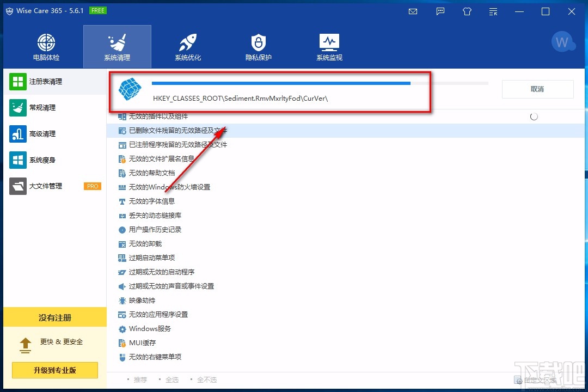Viewport: 588px width, 392px height.
Task: Click bug icon of 映像劫持
Action: pyautogui.click(x=122, y=301)
